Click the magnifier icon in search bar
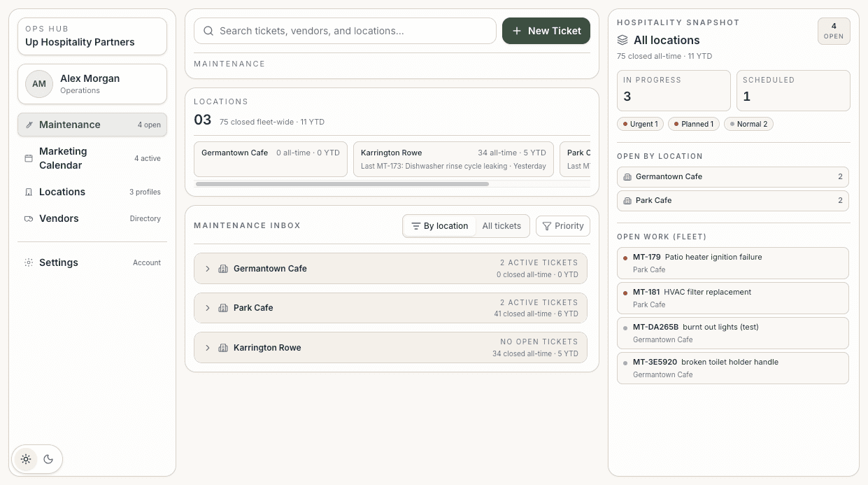 208,31
